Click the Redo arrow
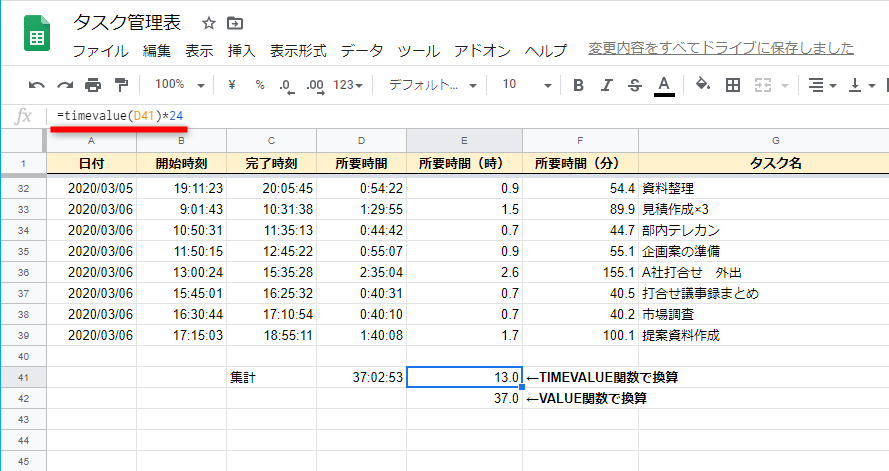 pyautogui.click(x=65, y=86)
